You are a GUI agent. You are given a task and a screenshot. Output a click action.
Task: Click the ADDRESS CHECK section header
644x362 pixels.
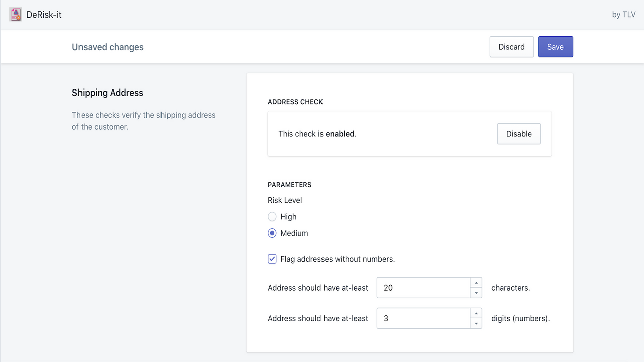tap(295, 102)
